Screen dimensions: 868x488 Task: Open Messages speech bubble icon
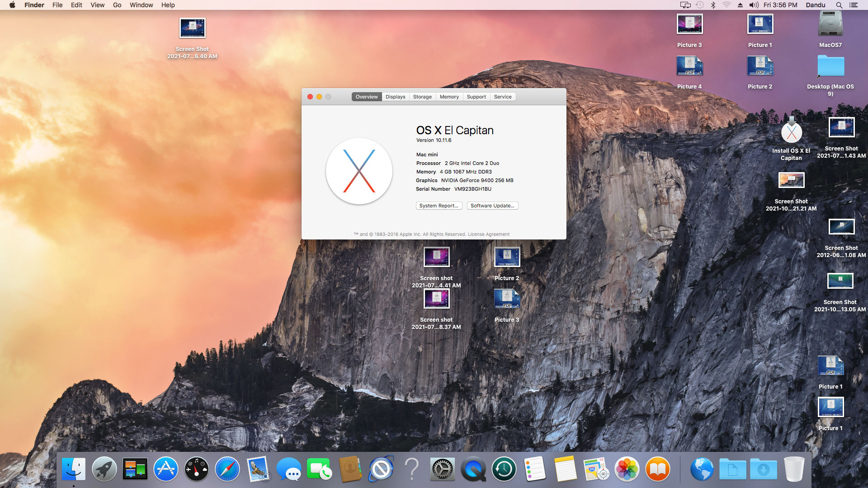pyautogui.click(x=288, y=469)
